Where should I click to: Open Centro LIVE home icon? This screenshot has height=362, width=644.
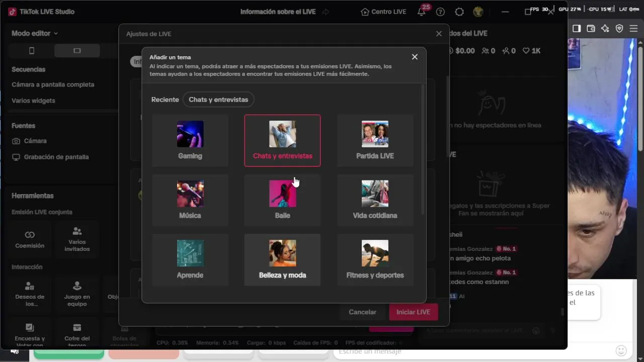click(x=365, y=12)
